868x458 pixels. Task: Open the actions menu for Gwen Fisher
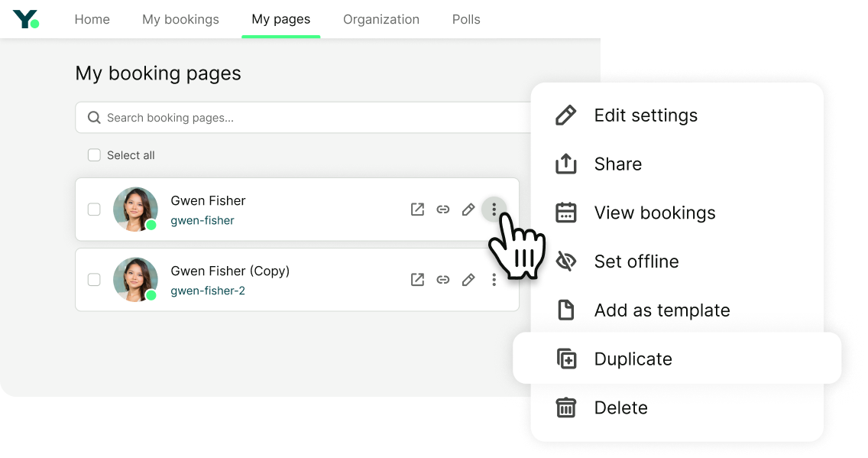[494, 209]
